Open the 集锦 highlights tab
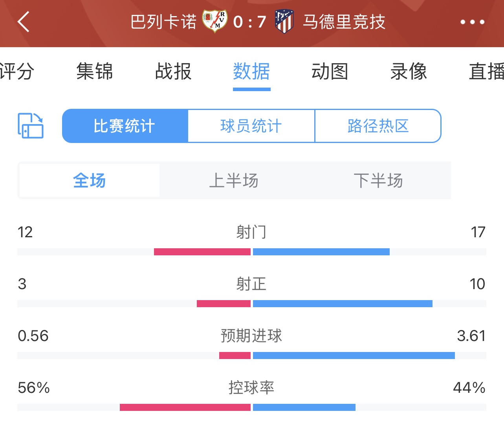Image resolution: width=504 pixels, height=427 pixels. click(x=95, y=71)
